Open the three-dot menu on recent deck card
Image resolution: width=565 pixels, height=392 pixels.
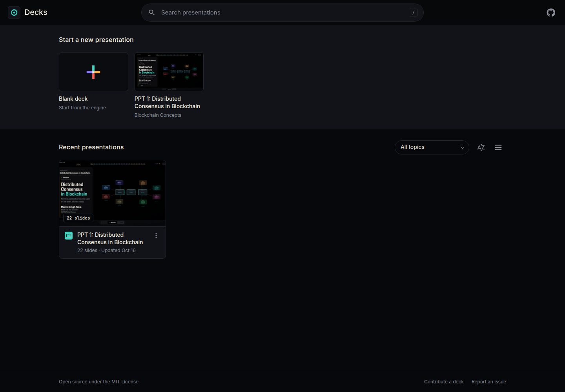point(156,236)
